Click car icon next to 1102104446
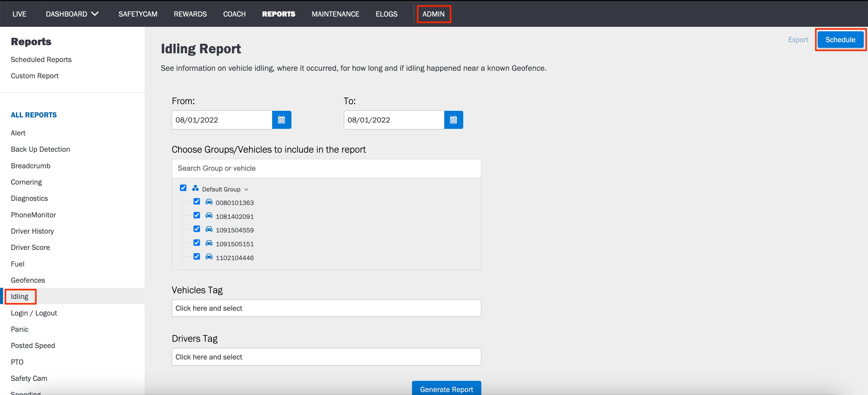The height and width of the screenshot is (395, 868). click(209, 257)
